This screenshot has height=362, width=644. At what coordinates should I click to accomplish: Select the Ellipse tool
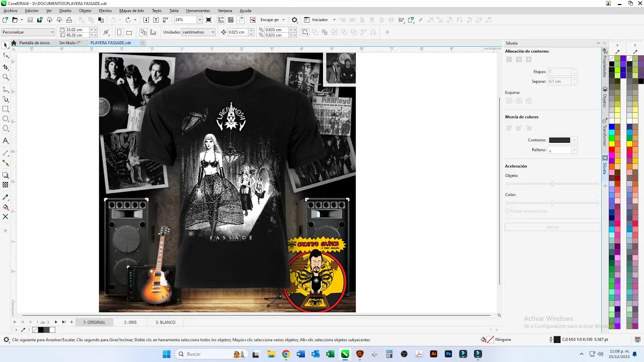tap(6, 119)
